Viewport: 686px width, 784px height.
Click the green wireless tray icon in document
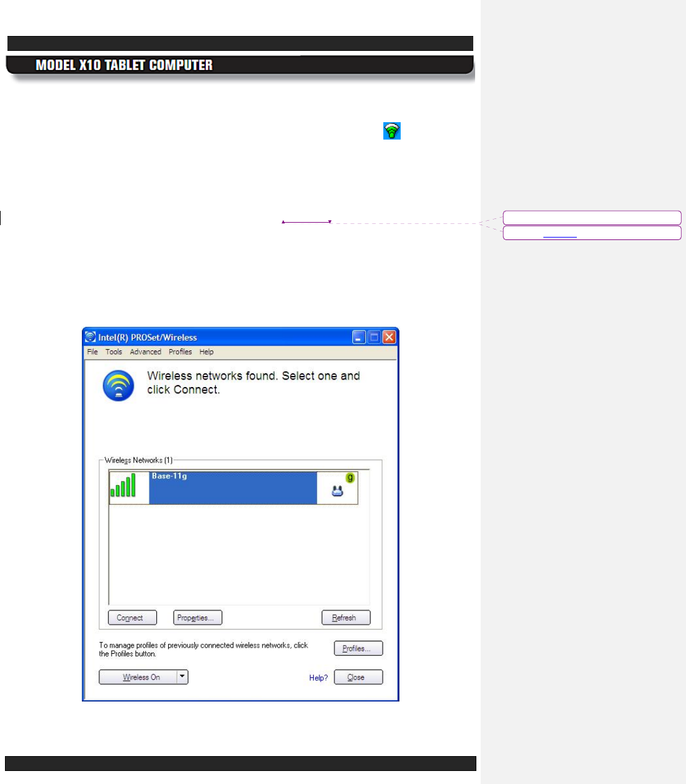coord(392,131)
